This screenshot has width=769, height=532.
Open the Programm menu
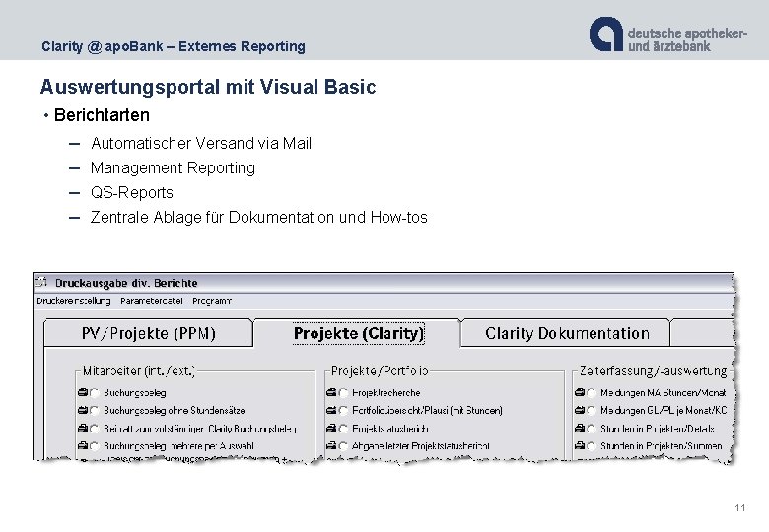pyautogui.click(x=212, y=301)
